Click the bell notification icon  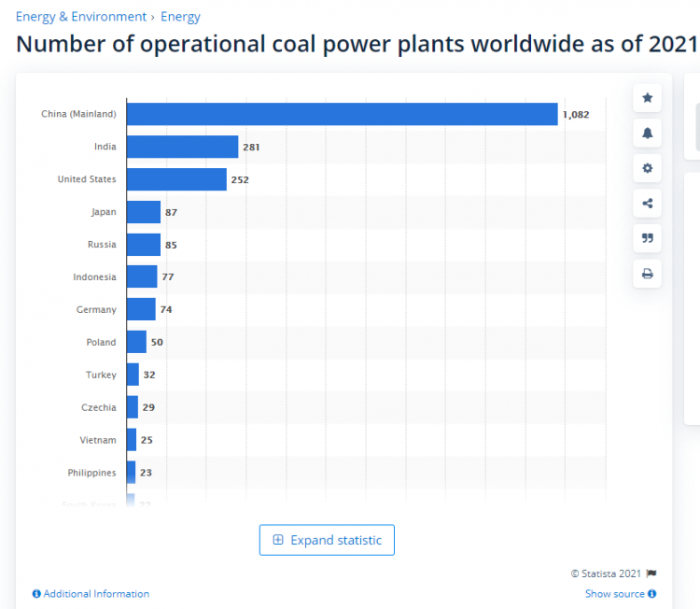coord(647,134)
